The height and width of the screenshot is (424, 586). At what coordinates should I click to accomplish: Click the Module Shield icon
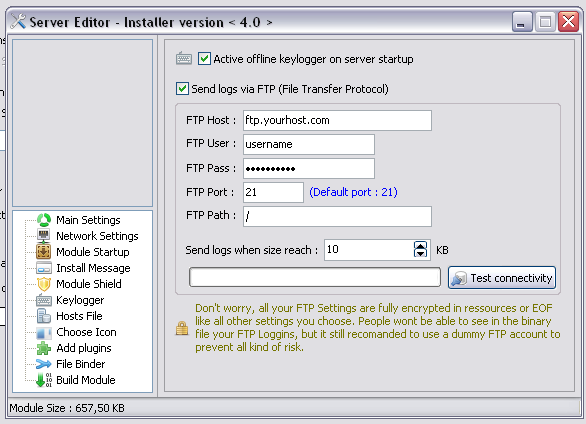[44, 284]
